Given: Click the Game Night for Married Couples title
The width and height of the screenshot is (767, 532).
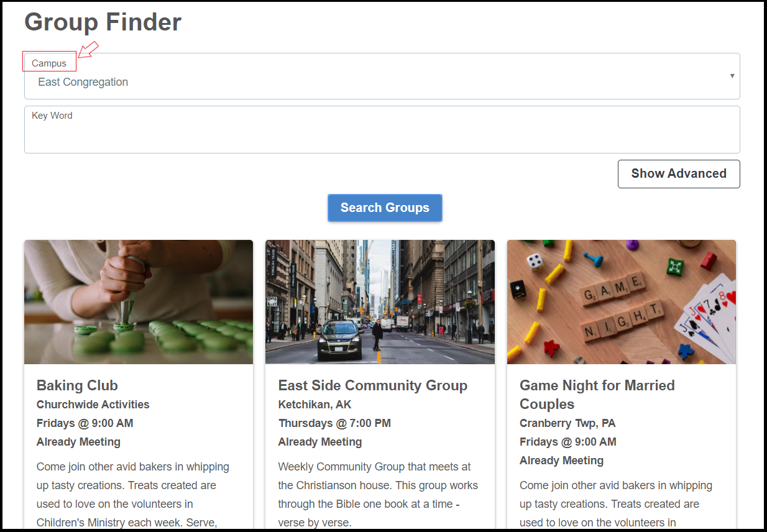Looking at the screenshot, I should [597, 395].
